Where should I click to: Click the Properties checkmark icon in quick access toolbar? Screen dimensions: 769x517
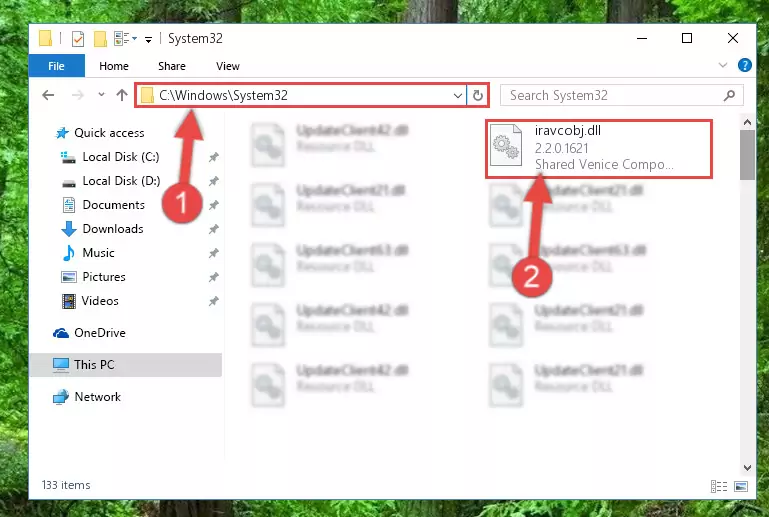tap(78, 39)
